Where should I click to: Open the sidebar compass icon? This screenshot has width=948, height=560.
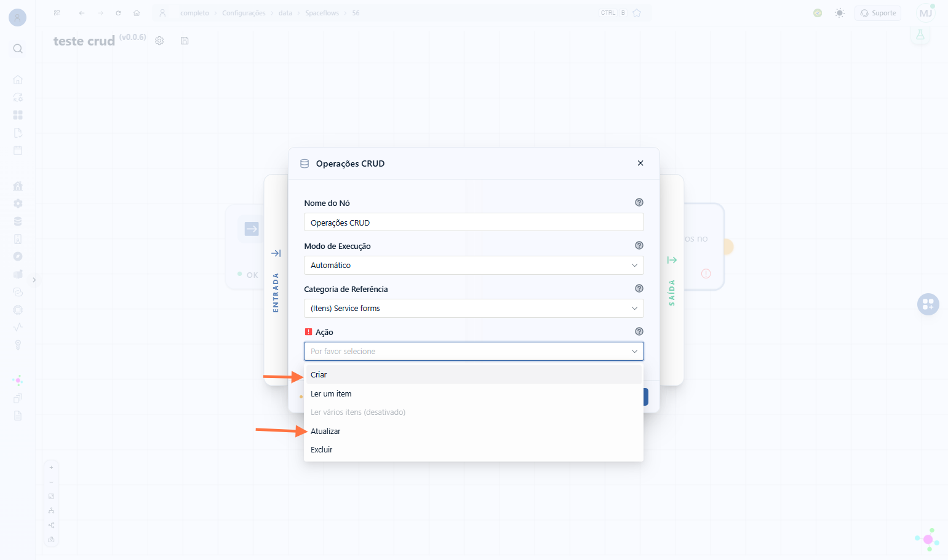[x=18, y=256]
